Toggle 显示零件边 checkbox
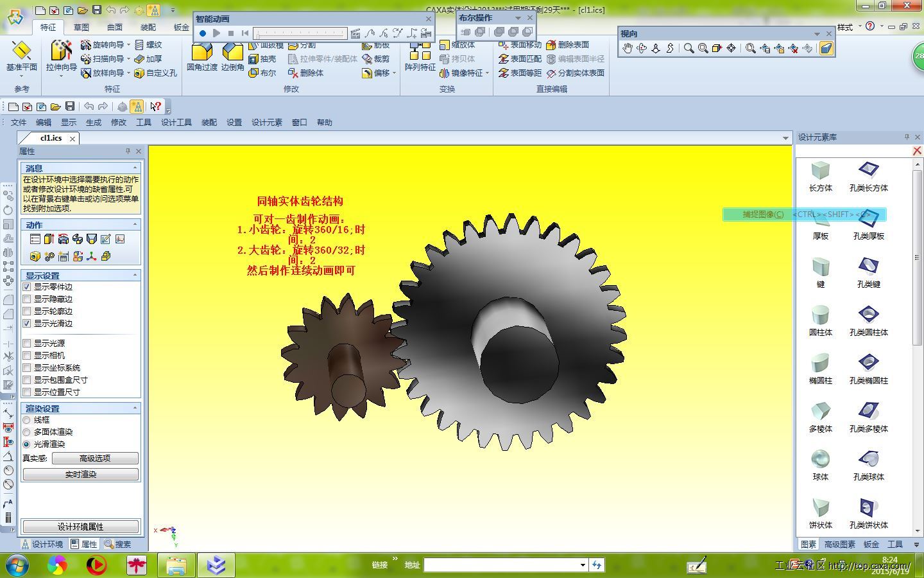 pos(27,287)
